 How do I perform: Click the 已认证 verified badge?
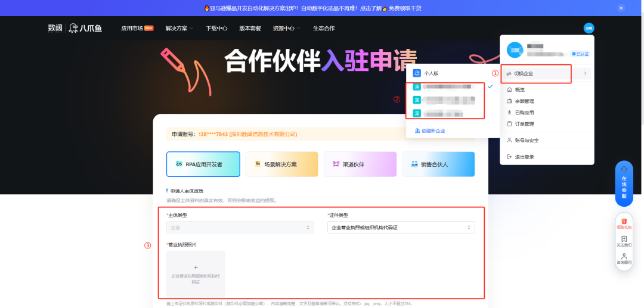580,54
